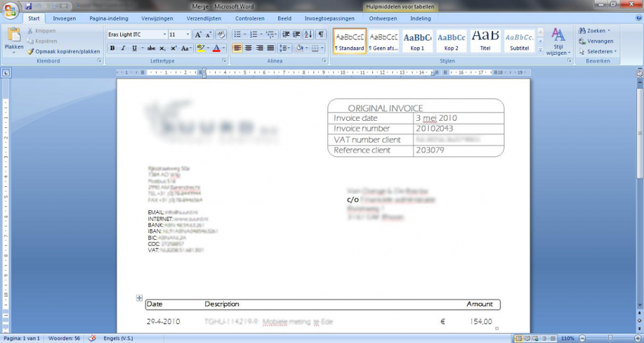Switch to full screen reading view
644x343 pixels.
(528, 339)
